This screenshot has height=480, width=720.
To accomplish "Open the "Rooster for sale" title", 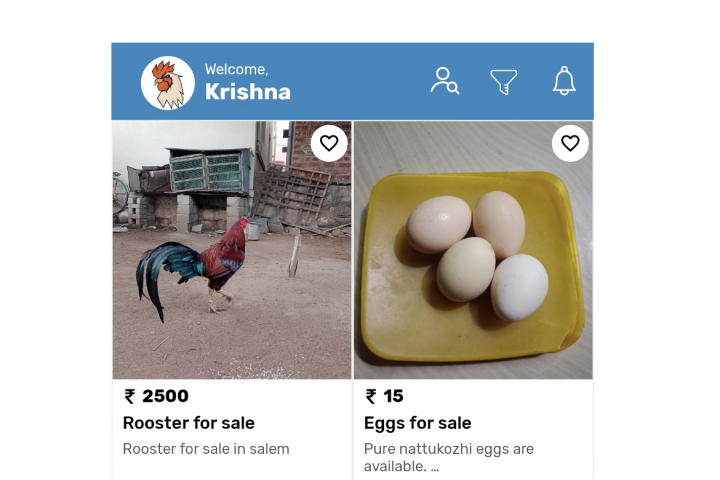I will pyautogui.click(x=189, y=423).
